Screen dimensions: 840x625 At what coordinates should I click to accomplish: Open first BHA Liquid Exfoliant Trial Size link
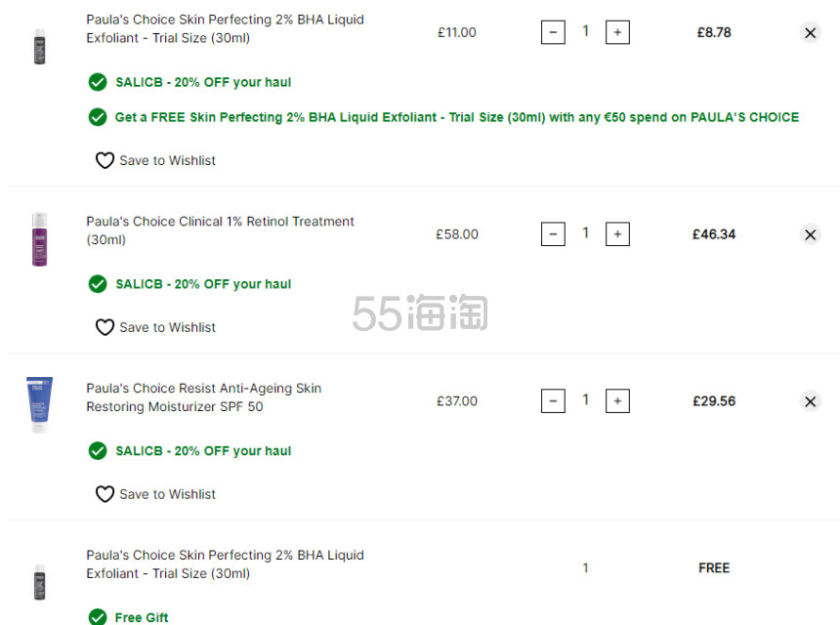[225, 28]
